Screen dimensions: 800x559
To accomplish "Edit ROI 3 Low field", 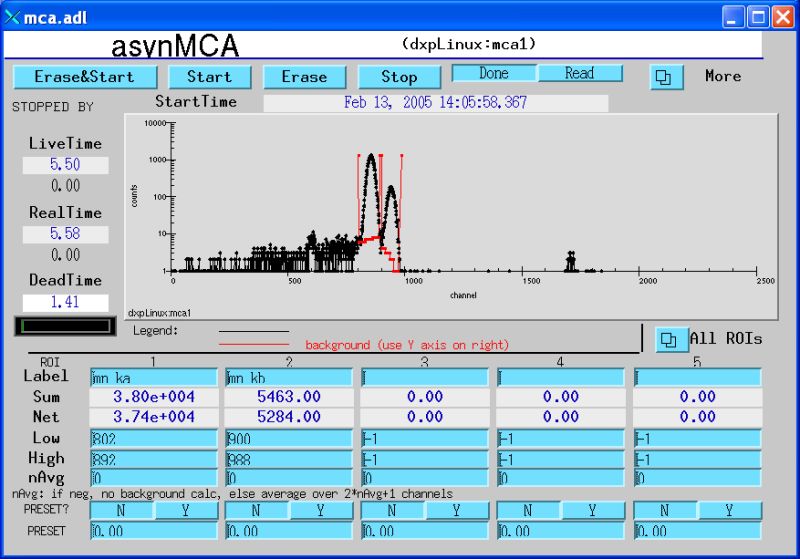I will 424,439.
